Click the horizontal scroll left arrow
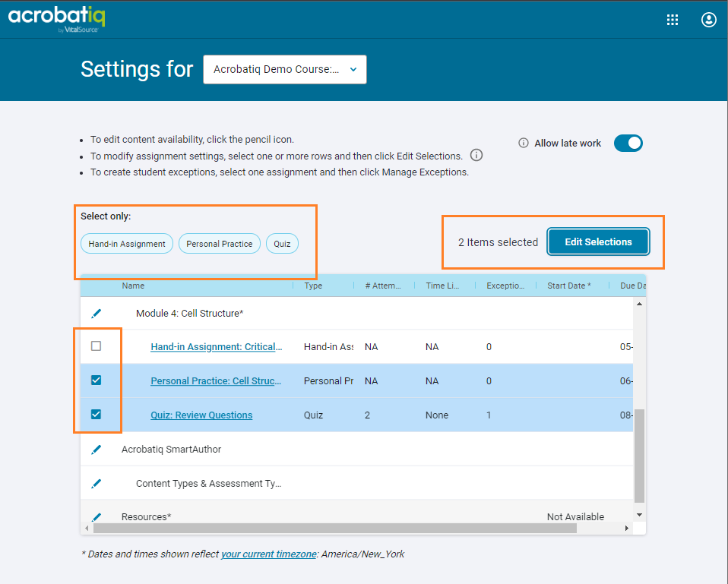The height and width of the screenshot is (584, 728). 87,529
